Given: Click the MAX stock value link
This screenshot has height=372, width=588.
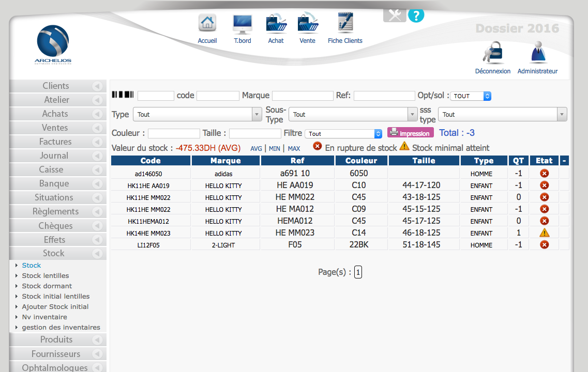Looking at the screenshot, I should tap(294, 148).
